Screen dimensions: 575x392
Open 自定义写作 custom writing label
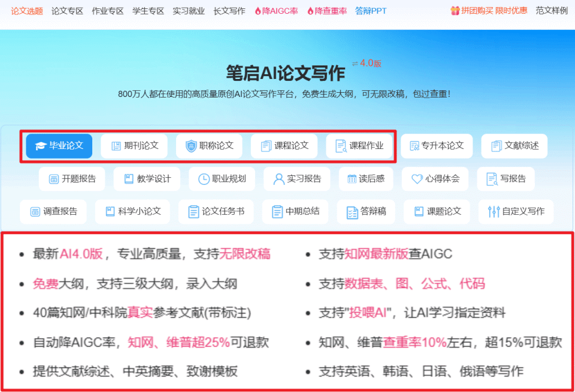[x=523, y=211]
